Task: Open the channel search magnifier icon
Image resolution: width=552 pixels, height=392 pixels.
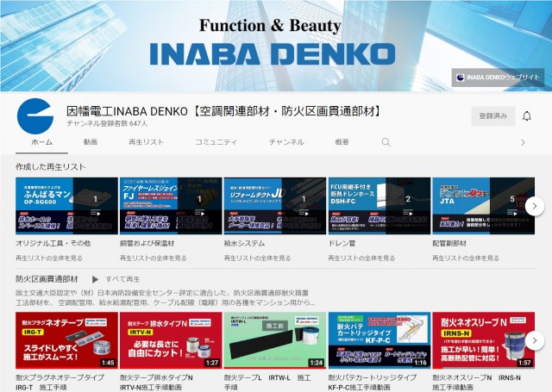Action: (x=386, y=142)
